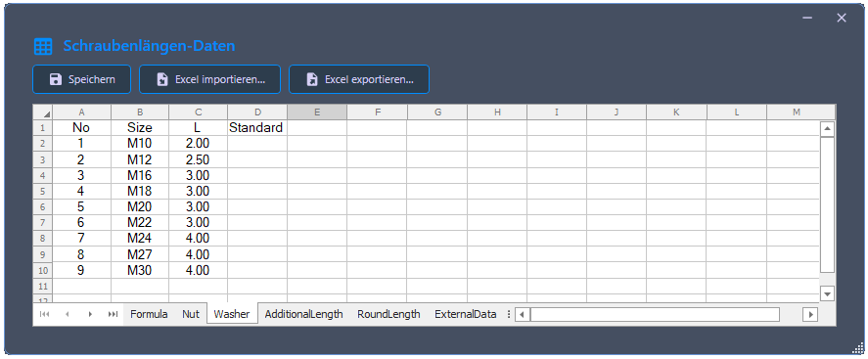Click the table icon beside Schraubenlängen-Daten
The image size is (868, 359).
click(x=43, y=47)
